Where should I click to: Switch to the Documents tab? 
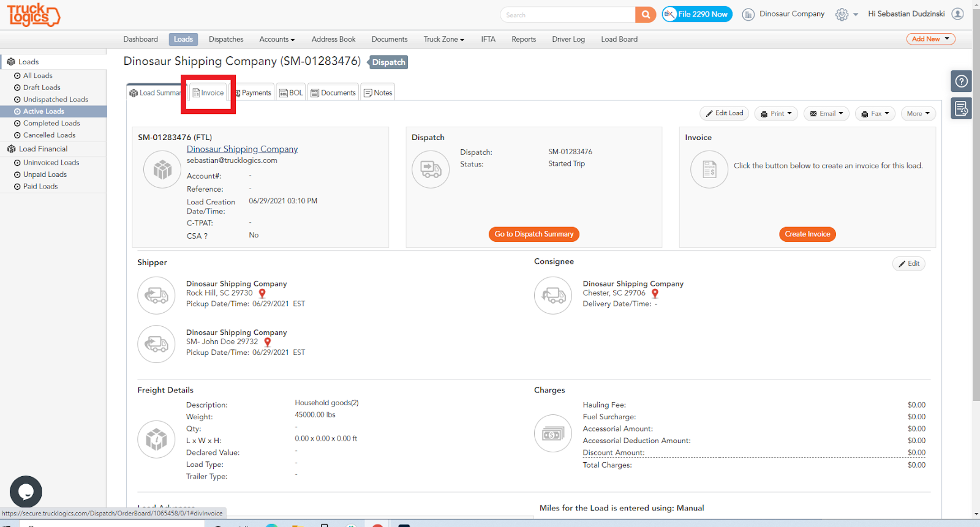coord(333,93)
